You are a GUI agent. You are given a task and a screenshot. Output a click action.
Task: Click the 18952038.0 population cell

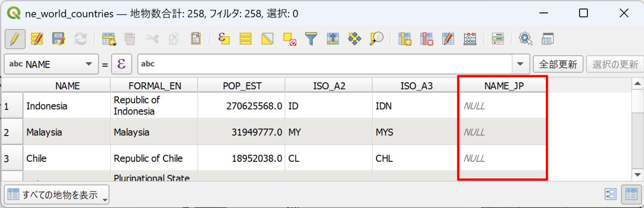coord(242,158)
